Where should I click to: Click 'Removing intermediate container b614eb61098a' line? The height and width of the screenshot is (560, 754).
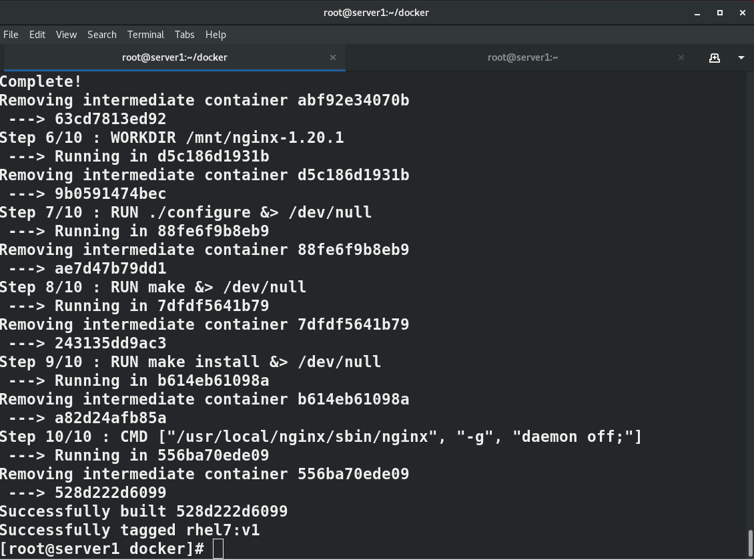pos(204,399)
